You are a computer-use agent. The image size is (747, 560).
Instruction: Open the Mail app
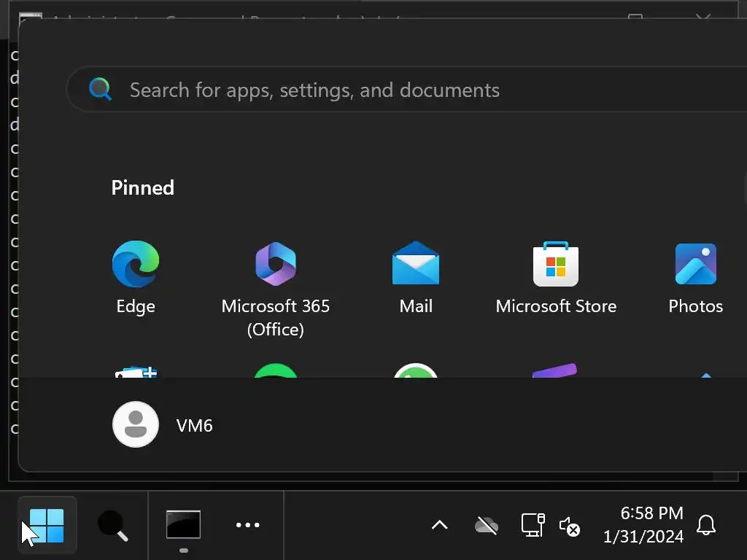(x=415, y=278)
